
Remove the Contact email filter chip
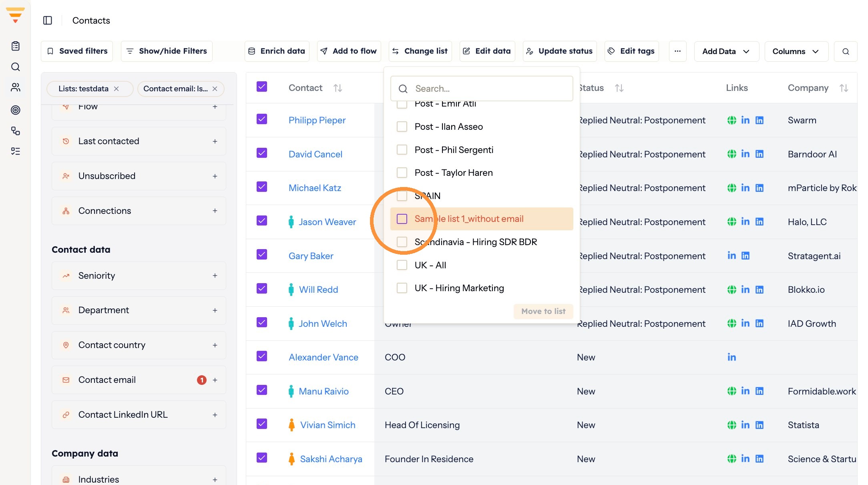coord(215,89)
